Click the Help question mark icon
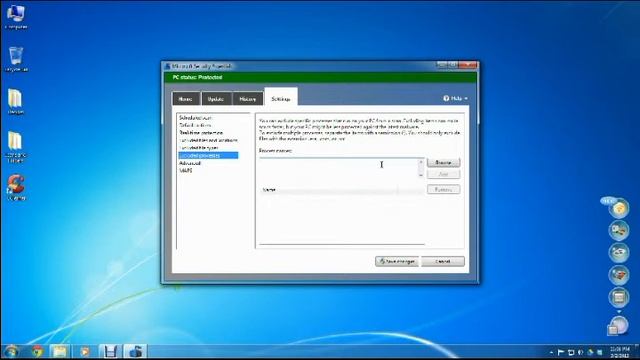Viewport: 640px width, 360px height. click(446, 98)
